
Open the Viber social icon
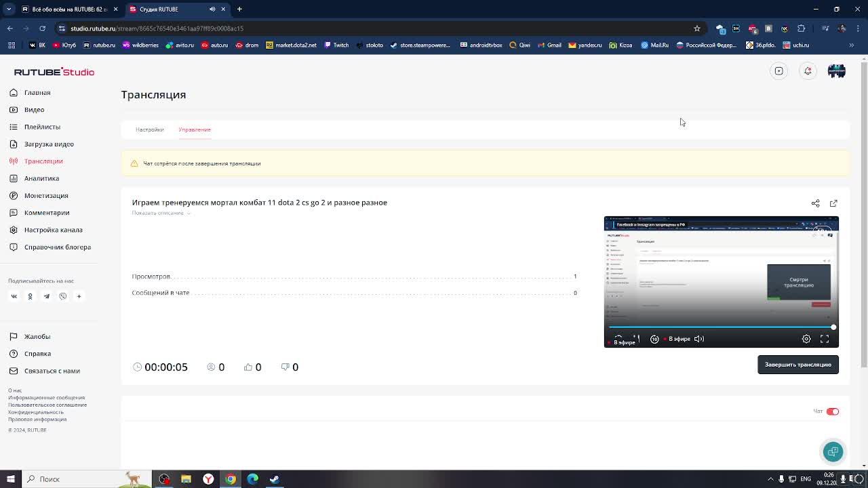[x=62, y=296]
